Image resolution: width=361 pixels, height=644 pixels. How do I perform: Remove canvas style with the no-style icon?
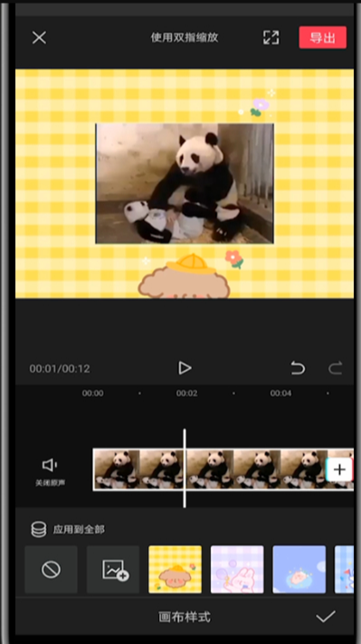pyautogui.click(x=51, y=570)
